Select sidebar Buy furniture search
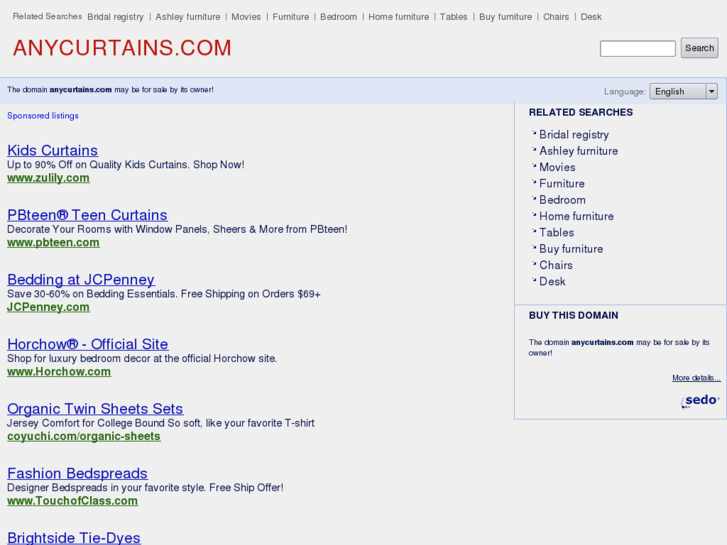 pos(571,249)
